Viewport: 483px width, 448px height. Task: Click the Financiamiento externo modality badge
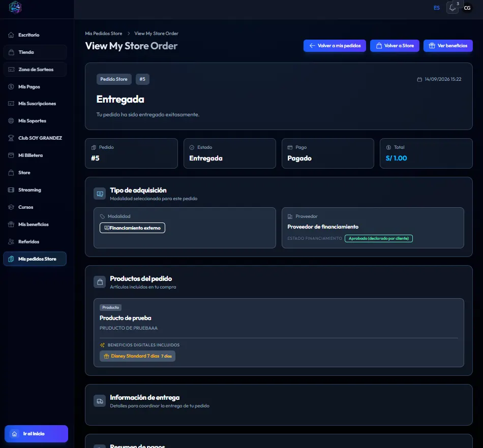[133, 228]
